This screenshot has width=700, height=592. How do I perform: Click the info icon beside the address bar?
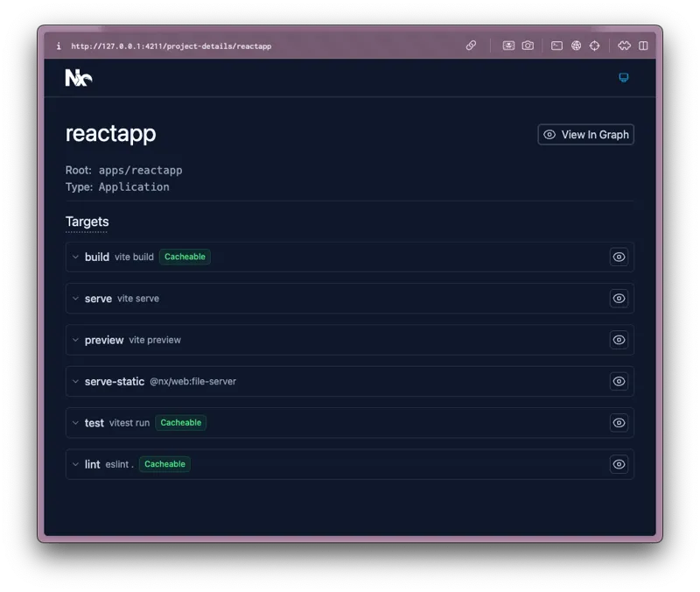[x=58, y=46]
